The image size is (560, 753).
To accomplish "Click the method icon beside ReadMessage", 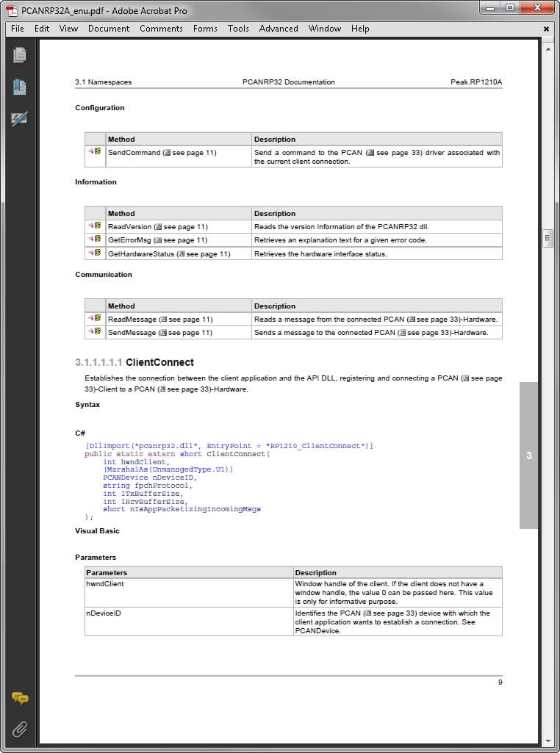I will [94, 319].
